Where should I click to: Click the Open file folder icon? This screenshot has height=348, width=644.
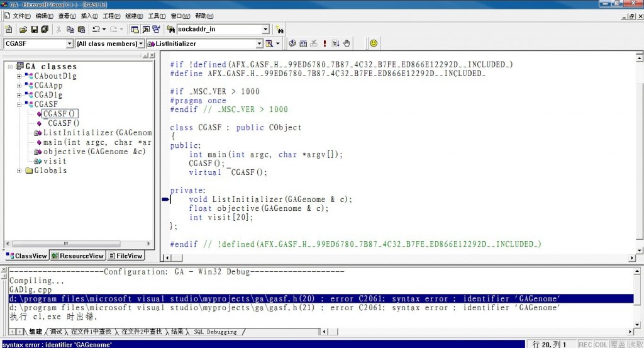(23, 29)
